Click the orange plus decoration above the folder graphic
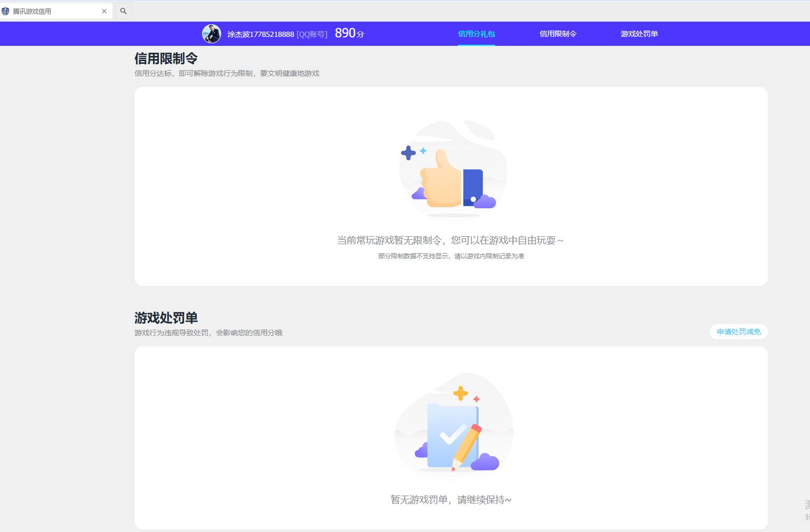The height and width of the screenshot is (532, 810). pyautogui.click(x=461, y=392)
